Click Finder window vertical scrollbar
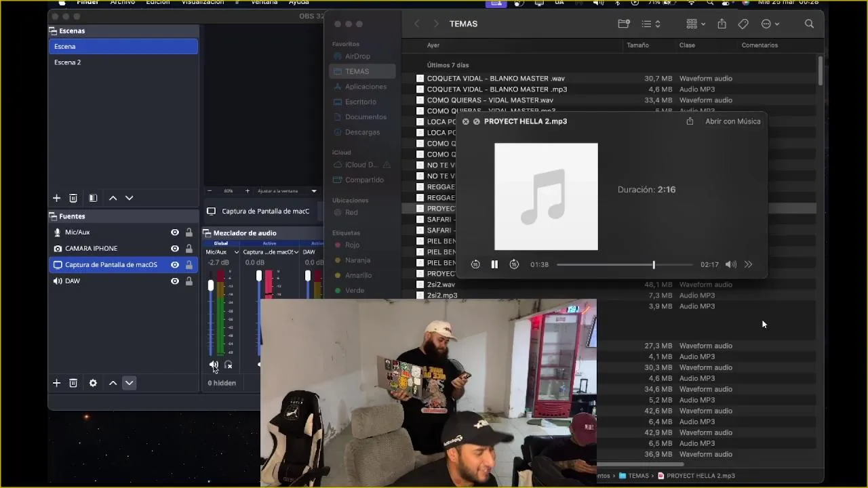868x488 pixels. (x=821, y=70)
